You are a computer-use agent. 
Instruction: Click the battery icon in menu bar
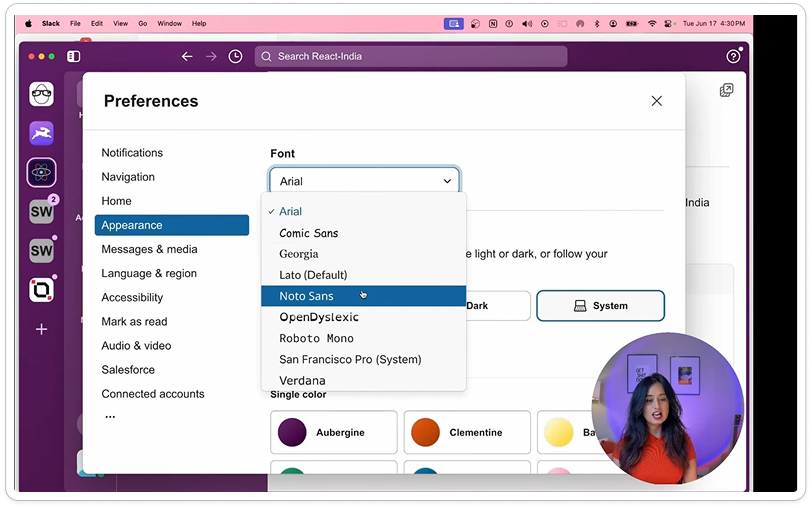point(632,24)
